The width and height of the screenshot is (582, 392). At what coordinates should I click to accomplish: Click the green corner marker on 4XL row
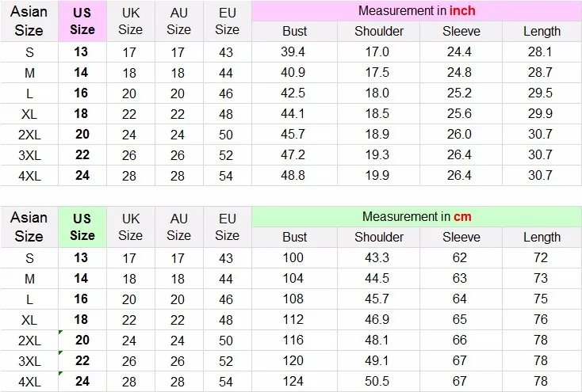coord(61,374)
